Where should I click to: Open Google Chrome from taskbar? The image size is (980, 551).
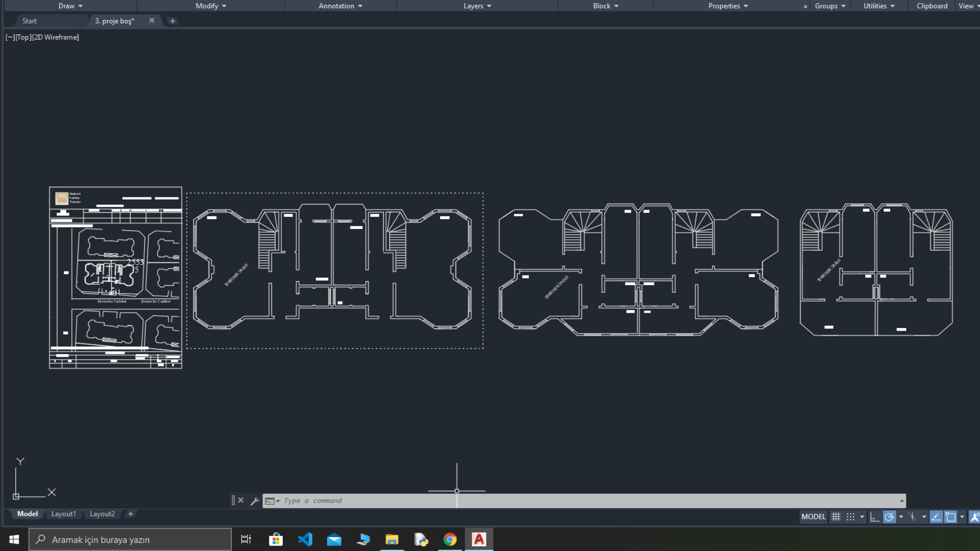click(x=450, y=539)
